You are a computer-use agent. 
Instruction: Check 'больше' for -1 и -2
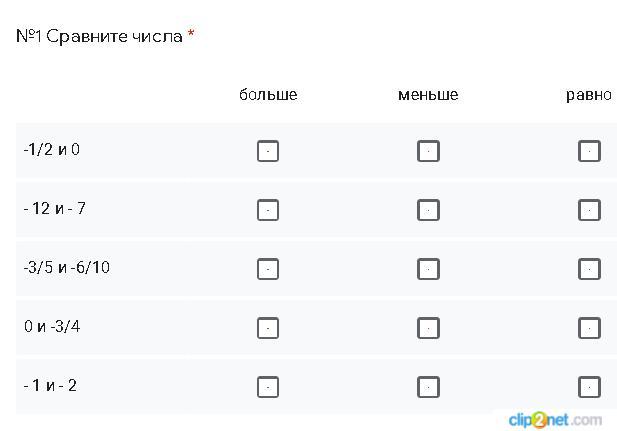click(x=268, y=387)
